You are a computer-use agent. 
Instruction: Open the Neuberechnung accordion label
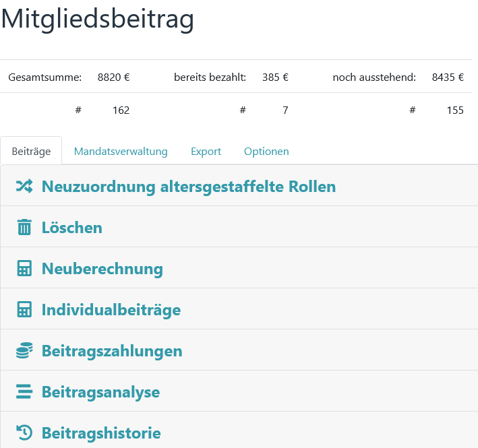(102, 269)
